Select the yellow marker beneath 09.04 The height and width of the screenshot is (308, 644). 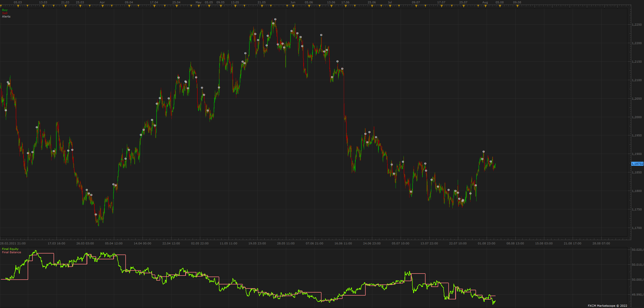pyautogui.click(x=129, y=6)
